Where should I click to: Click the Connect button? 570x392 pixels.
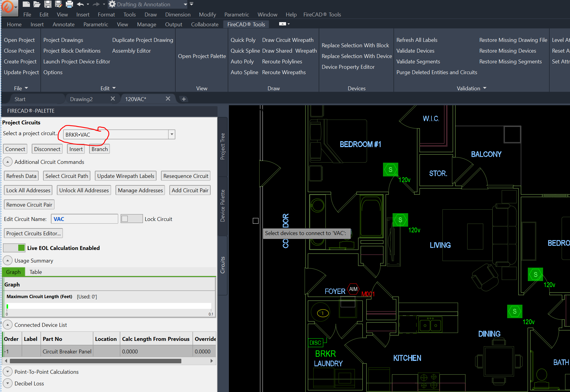[x=15, y=149]
